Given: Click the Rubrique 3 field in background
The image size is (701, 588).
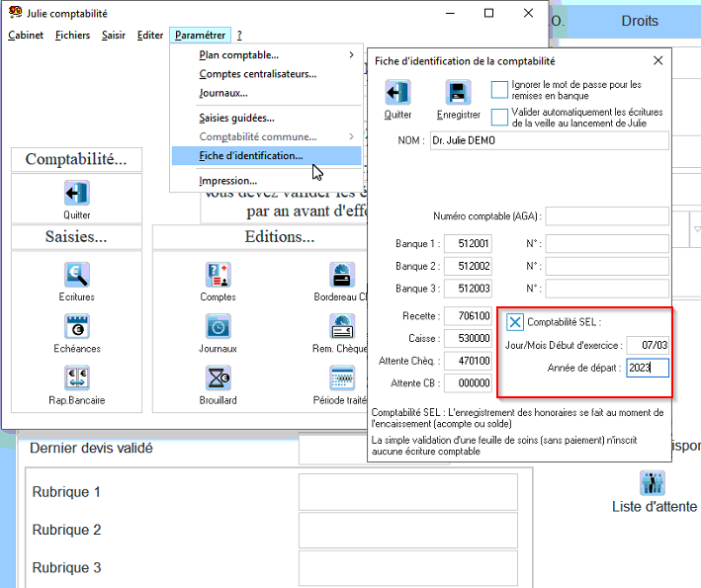Looking at the screenshot, I should point(408,568).
